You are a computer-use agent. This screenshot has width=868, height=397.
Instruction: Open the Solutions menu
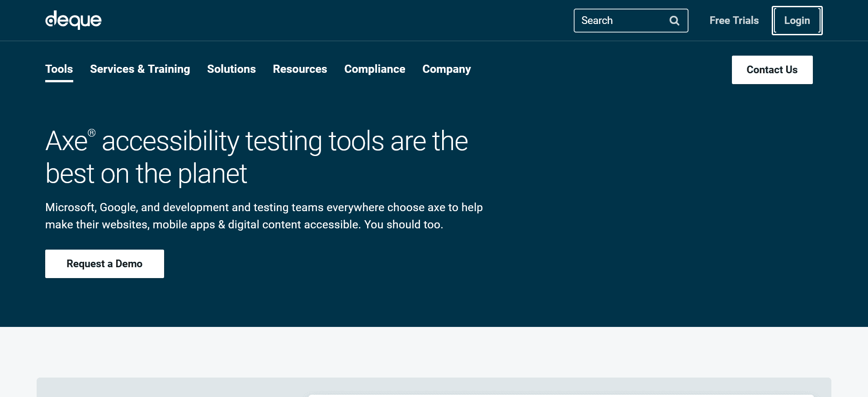[x=231, y=69]
